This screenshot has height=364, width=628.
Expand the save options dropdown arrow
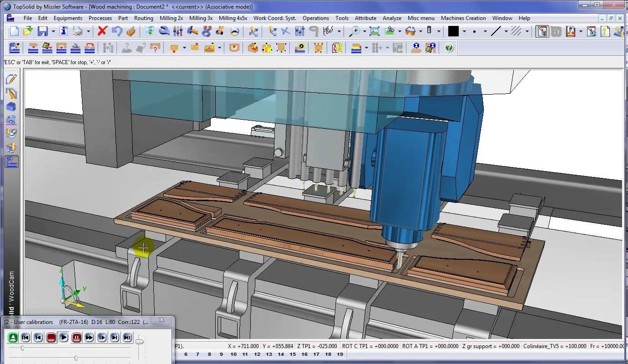pos(53,31)
